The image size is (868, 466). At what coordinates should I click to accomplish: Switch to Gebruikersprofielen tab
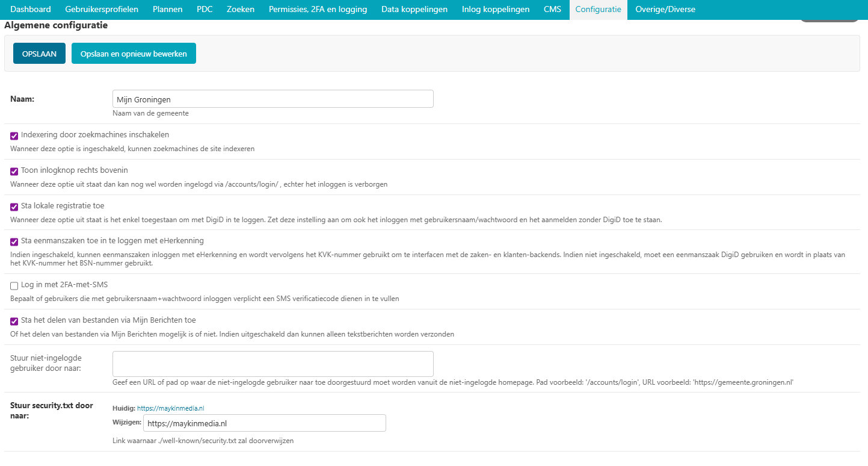102,10
